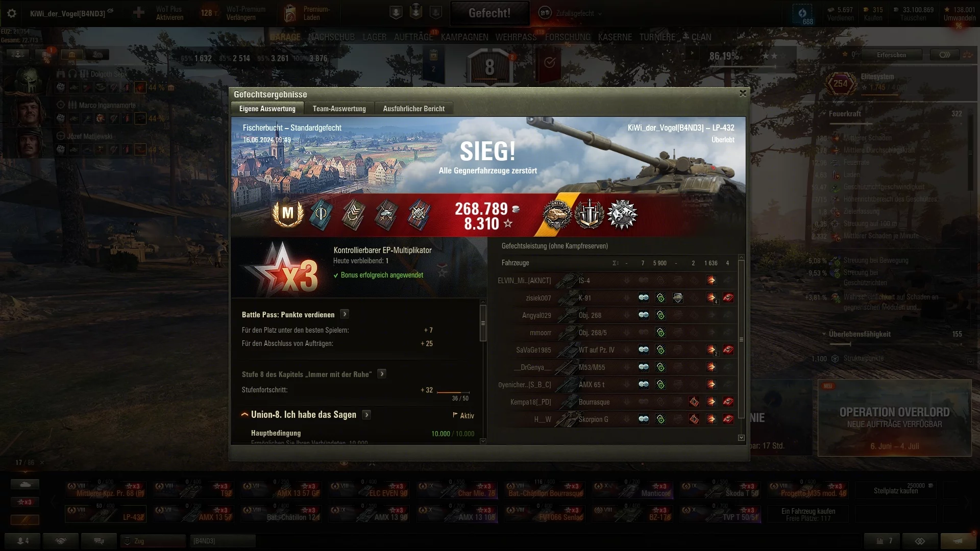Toggle the vehicle comparison switch near Erforschen
The width and height of the screenshot is (980, 551).
coord(945,55)
